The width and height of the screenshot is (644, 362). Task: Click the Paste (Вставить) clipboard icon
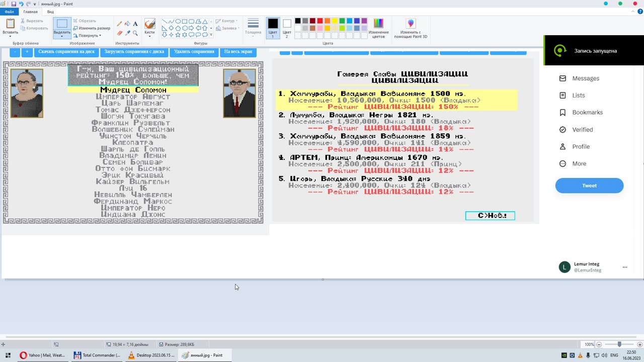[10, 23]
